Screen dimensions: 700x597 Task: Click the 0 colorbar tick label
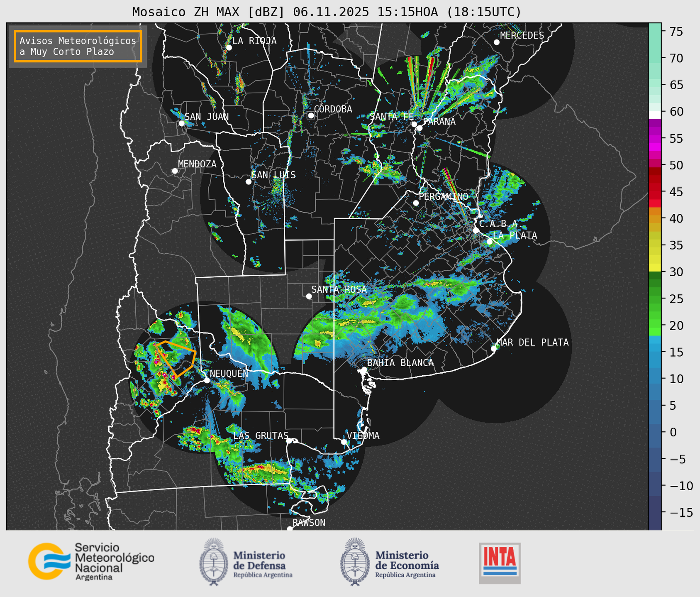673,432
